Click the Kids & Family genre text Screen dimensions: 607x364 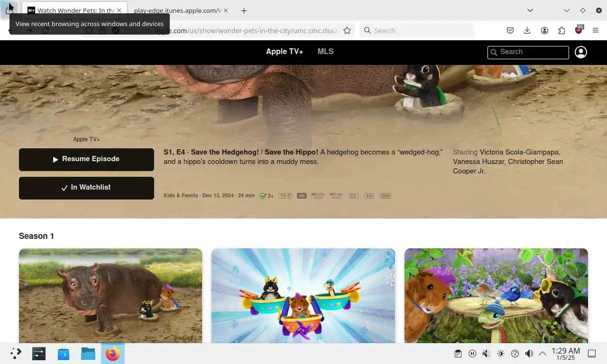[181, 195]
